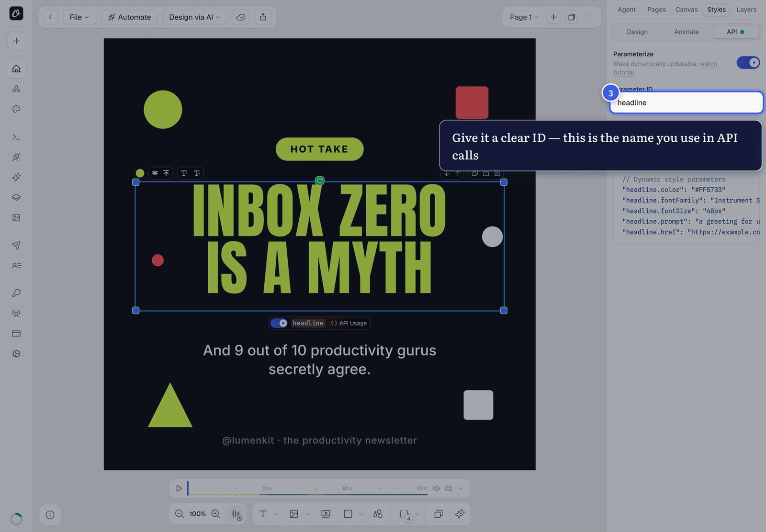Toggle closed captions on the timeline
The width and height of the screenshot is (766, 532).
coord(449,488)
